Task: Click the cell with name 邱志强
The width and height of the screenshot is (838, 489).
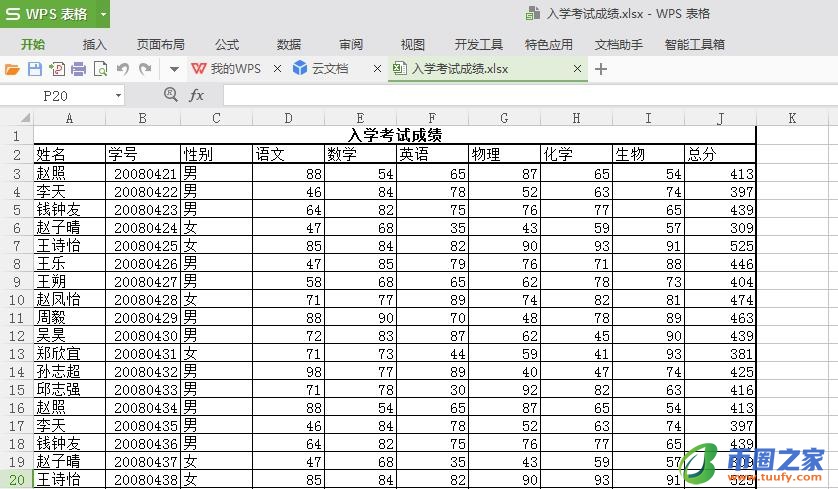Action: [x=69, y=389]
